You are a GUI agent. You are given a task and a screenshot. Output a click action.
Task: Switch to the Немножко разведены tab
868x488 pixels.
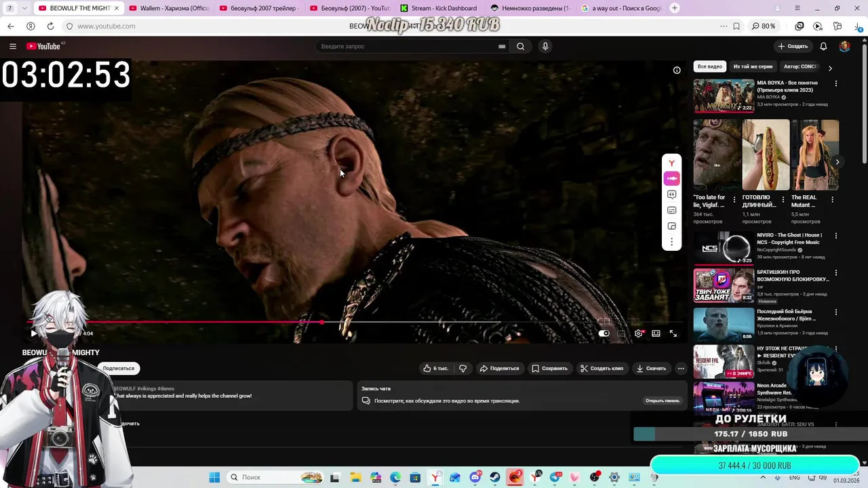click(x=530, y=8)
